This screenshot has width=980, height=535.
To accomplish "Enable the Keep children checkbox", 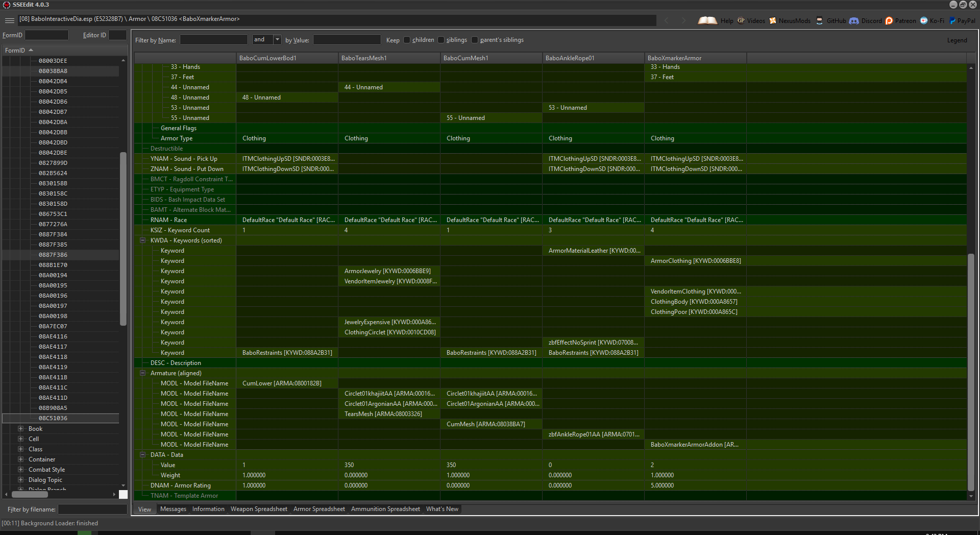I will [407, 40].
